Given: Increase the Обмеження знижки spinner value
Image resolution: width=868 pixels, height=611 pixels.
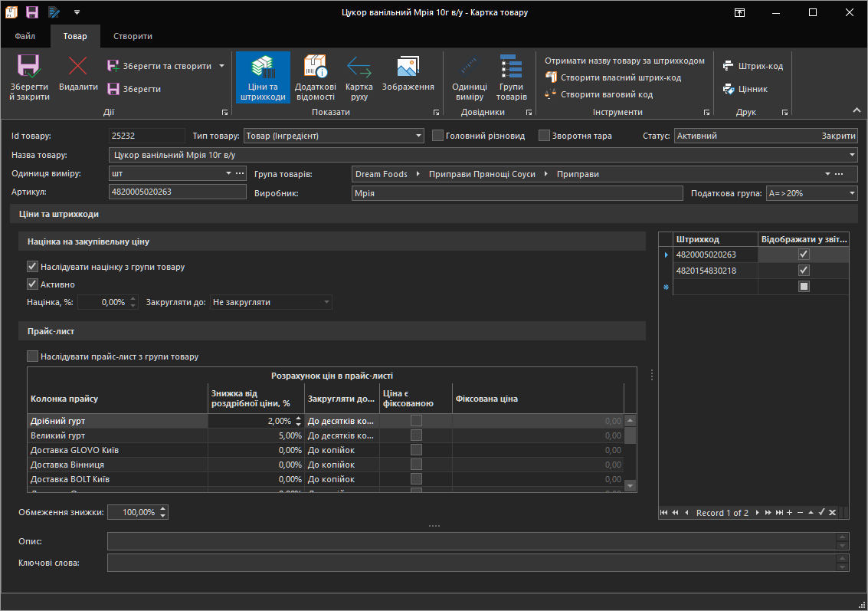Looking at the screenshot, I should coord(162,508).
